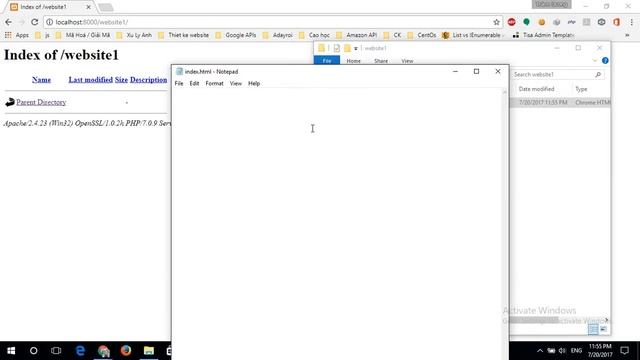Open Notepad's Format menu

click(214, 83)
